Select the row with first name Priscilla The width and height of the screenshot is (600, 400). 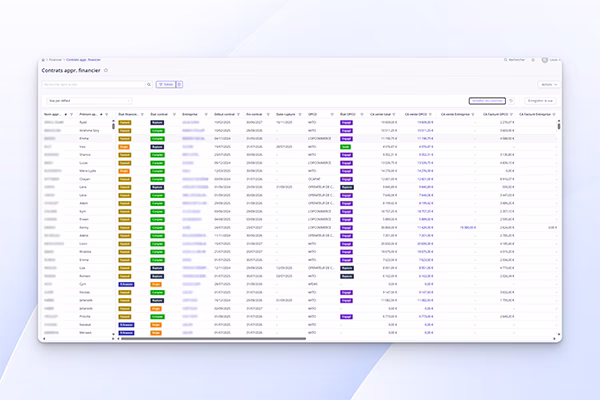(300, 317)
